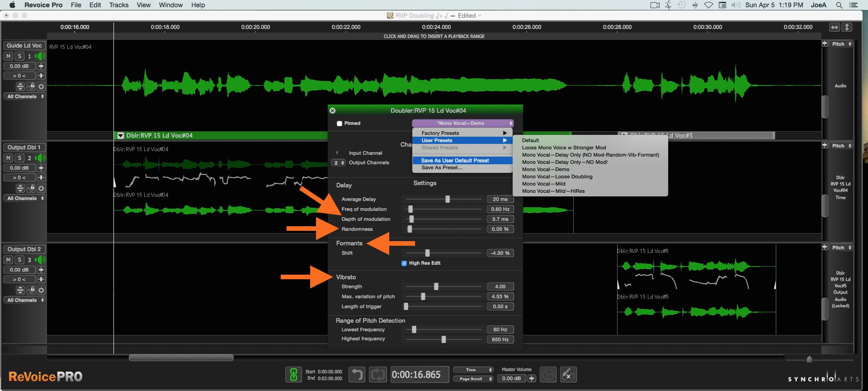Click the Vibrato Strength slider handle

click(436, 286)
